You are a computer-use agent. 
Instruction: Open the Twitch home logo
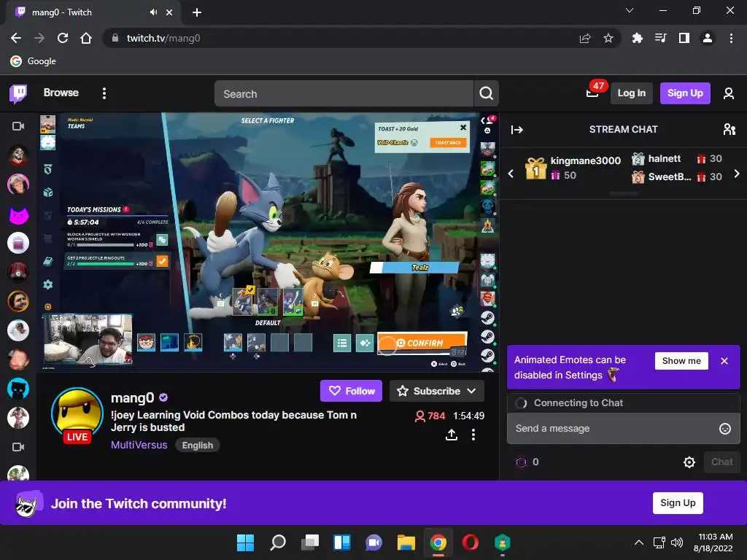(x=18, y=93)
